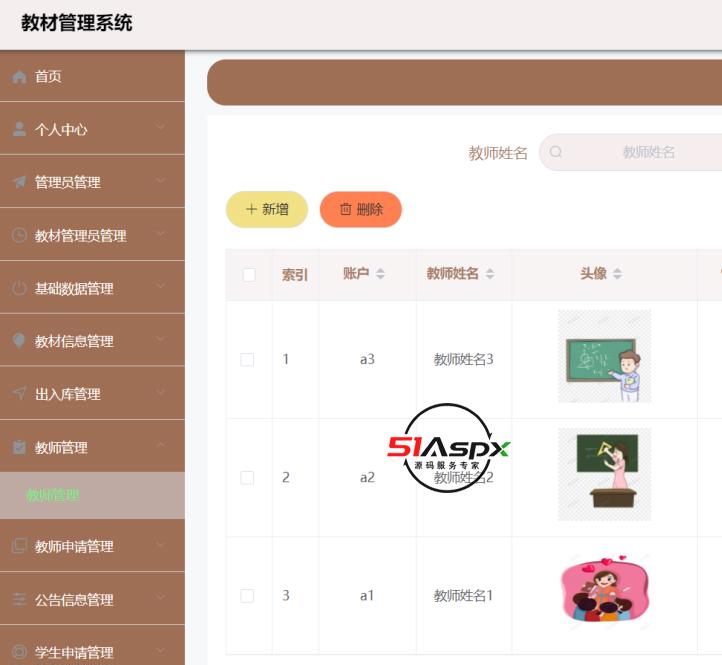Expand the 出入库管理 chevron
Image resolution: width=722 pixels, height=665 pixels.
161,392
